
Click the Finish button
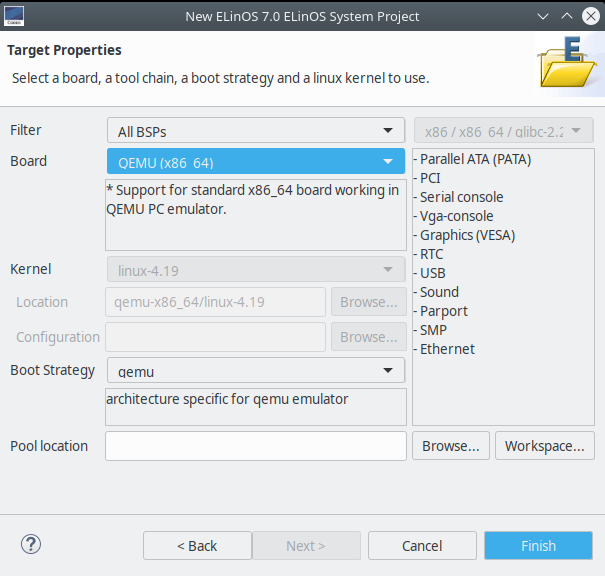coord(538,546)
